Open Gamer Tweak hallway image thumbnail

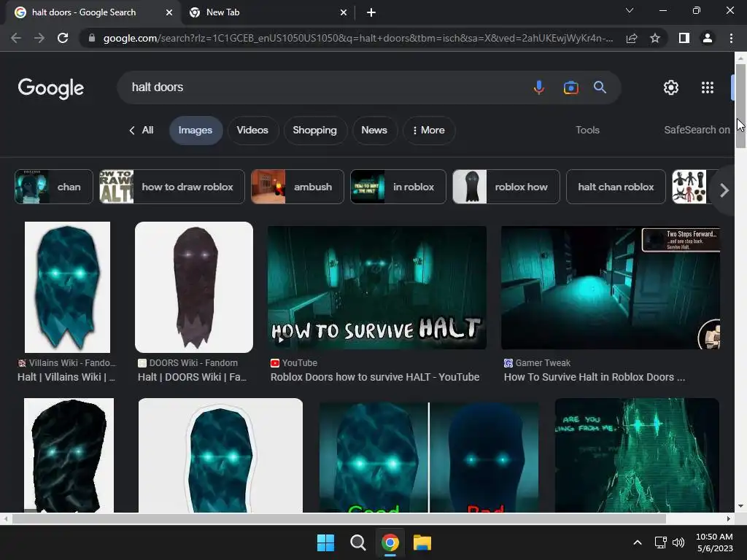[611, 287]
